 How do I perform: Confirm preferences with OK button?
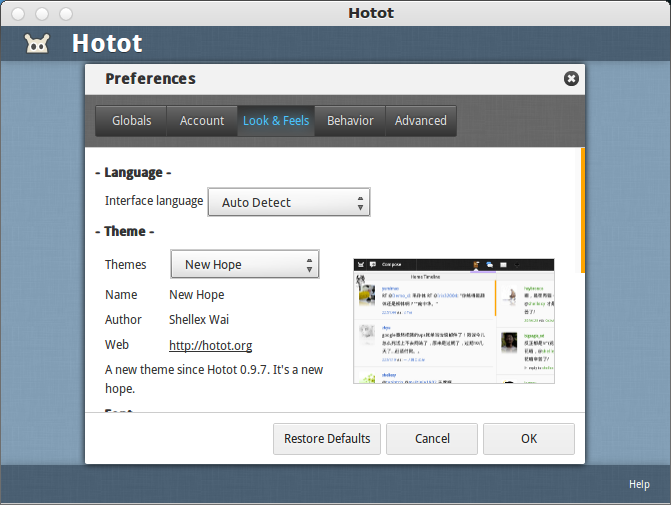coord(528,439)
